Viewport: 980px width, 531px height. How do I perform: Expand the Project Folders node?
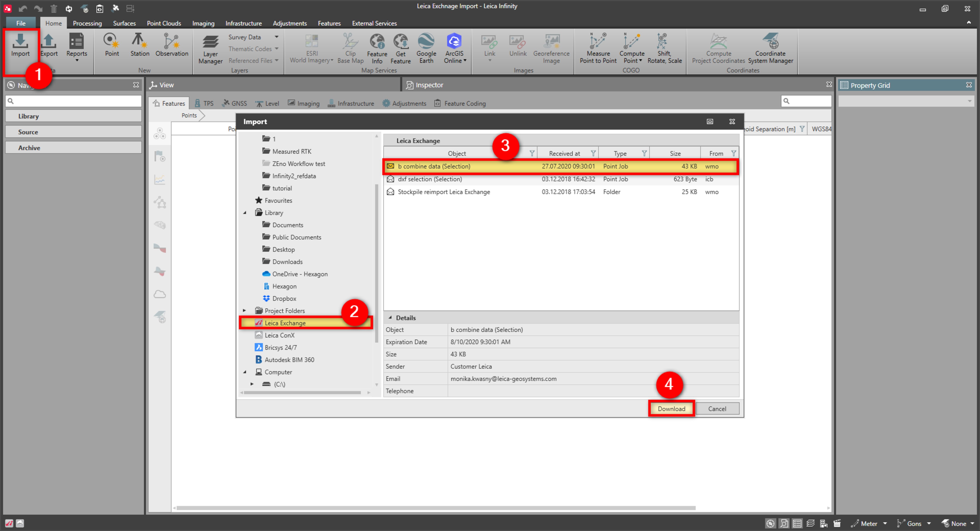click(244, 311)
